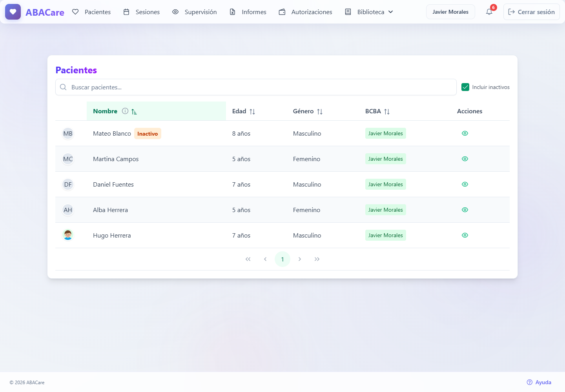Click the Javier Morales tag in Martina Campos row

point(386,159)
